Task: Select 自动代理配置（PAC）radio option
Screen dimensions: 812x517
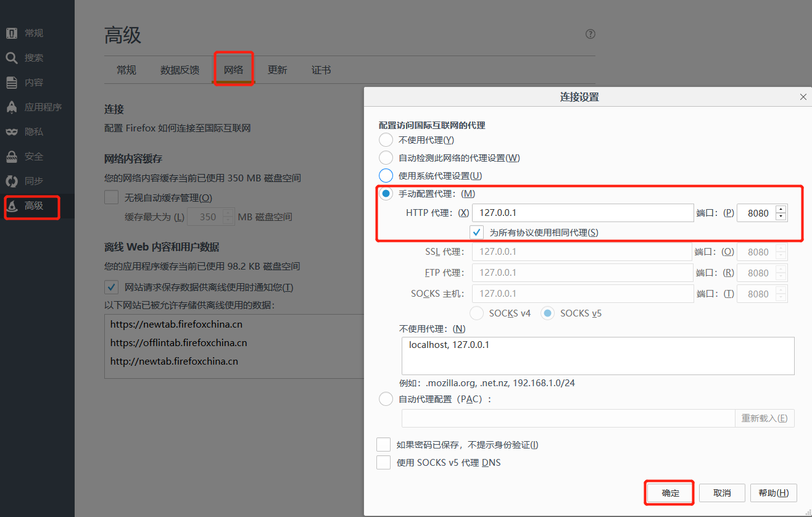Action: 386,399
